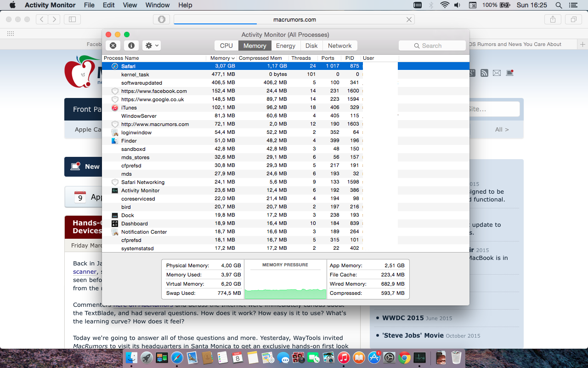Click the Activity Monitor Search field
Viewport: 588px width, 368px height.
(x=432, y=46)
